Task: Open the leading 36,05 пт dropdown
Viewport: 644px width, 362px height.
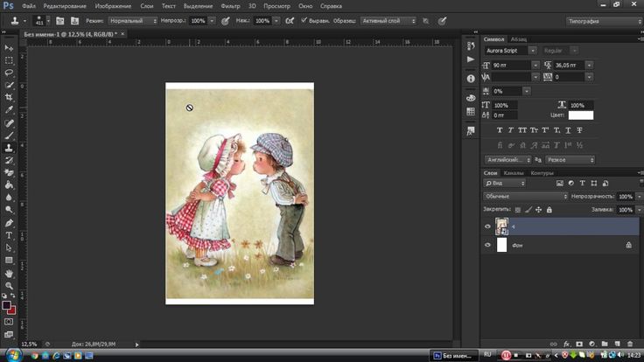Action: click(590, 66)
